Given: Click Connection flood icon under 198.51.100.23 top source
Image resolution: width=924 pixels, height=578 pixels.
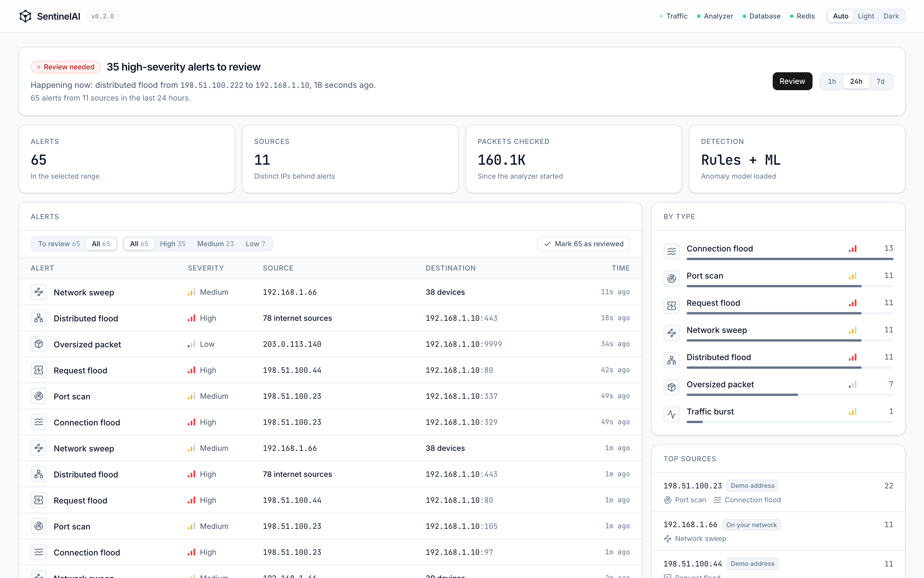Looking at the screenshot, I should pos(717,500).
